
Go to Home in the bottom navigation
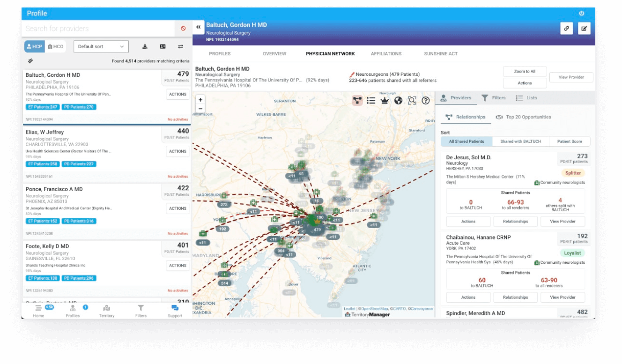[38, 311]
